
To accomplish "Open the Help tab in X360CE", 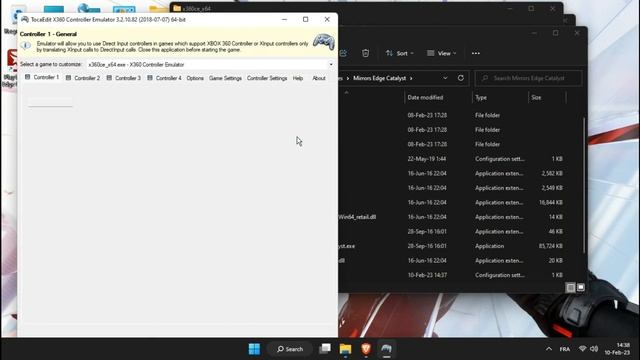I will 298,78.
